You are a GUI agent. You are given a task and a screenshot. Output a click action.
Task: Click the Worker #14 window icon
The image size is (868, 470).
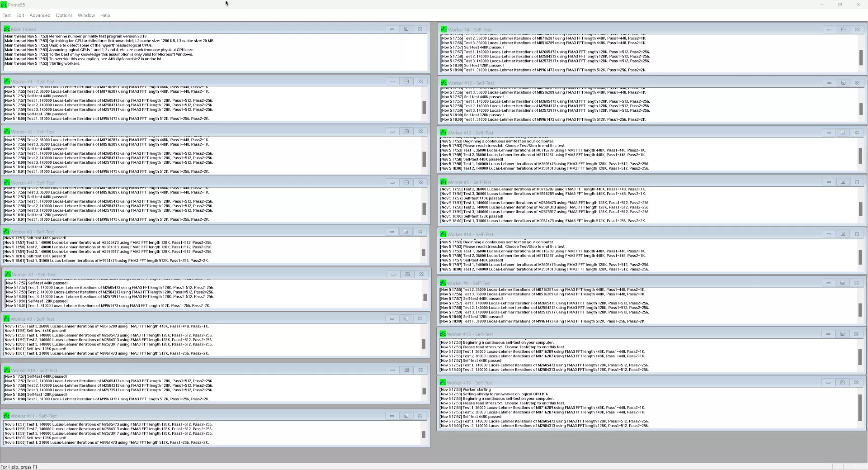coord(443,234)
